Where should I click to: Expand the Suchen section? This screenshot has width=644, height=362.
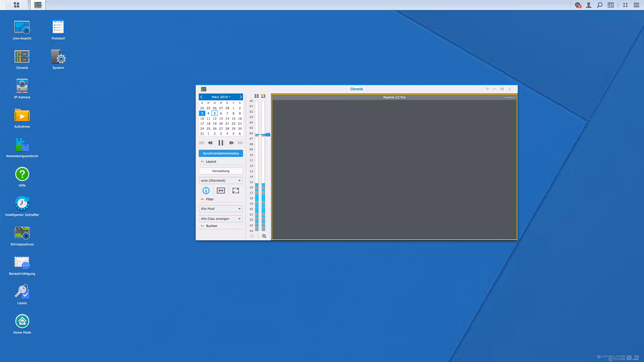click(x=211, y=226)
